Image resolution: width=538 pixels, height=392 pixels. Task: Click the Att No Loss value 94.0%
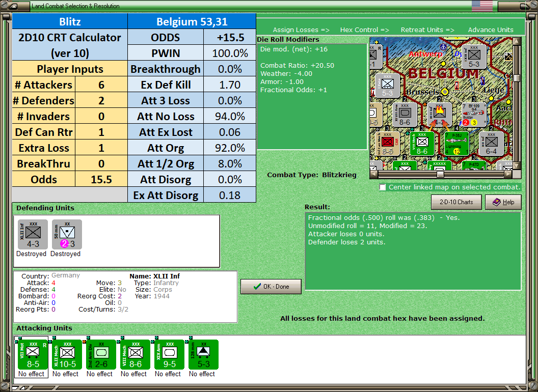coord(230,116)
